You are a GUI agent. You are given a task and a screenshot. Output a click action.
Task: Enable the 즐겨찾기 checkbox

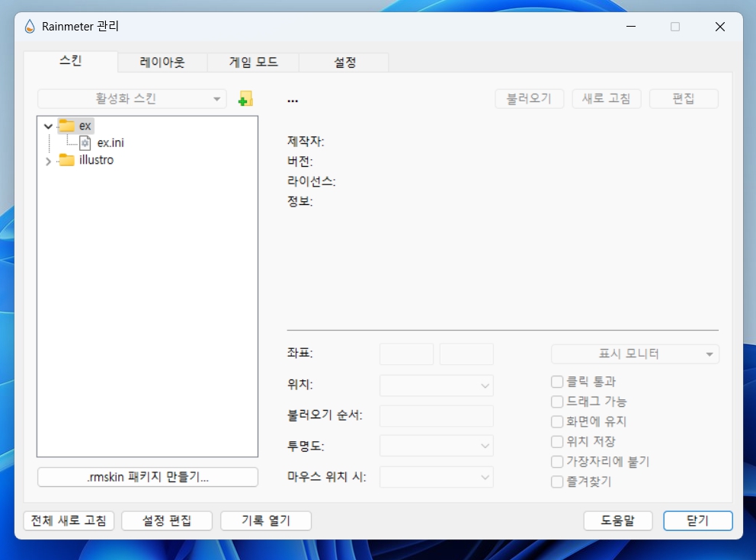tap(557, 482)
